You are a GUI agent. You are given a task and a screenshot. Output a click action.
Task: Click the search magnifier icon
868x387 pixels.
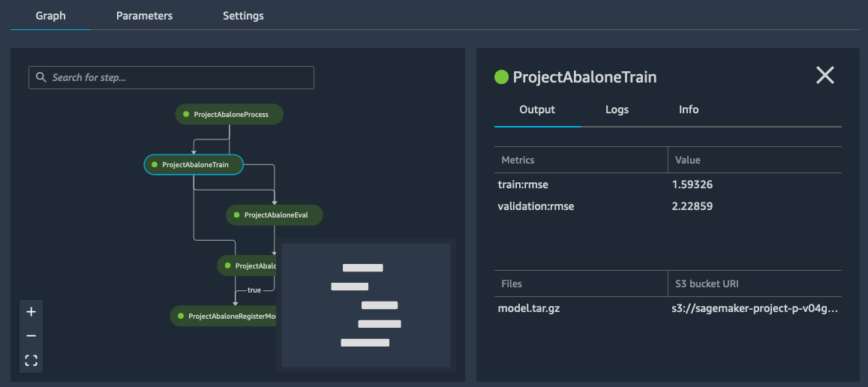click(x=41, y=78)
